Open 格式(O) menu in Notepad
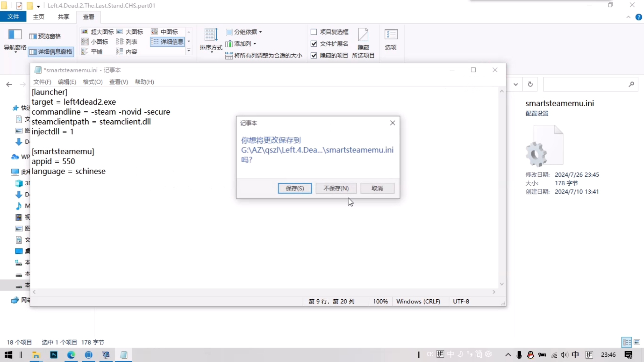The image size is (644, 362). click(x=93, y=82)
